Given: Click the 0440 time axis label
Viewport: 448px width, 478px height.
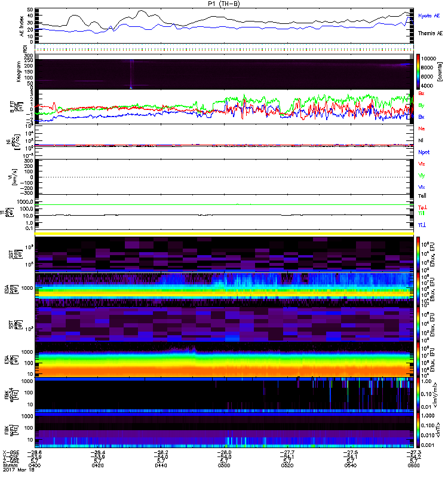Looking at the screenshot, I should click(161, 465).
